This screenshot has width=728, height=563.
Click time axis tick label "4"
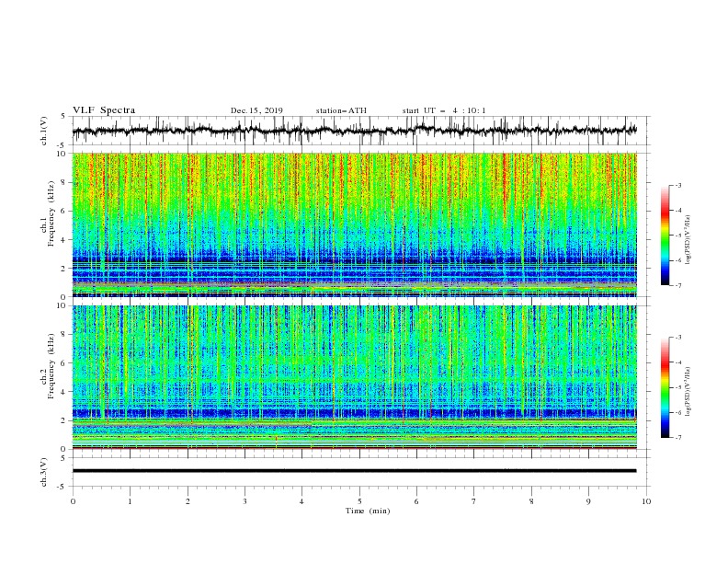[x=302, y=501]
